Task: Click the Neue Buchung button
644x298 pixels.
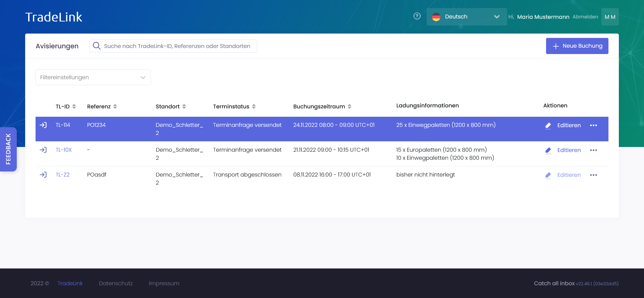Action: tap(577, 46)
